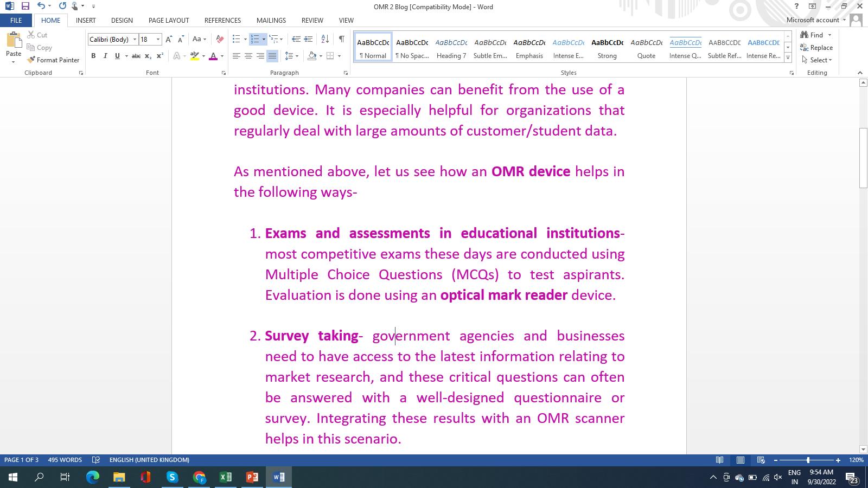The image size is (868, 488).
Task: Open Find in the Editing group
Action: click(813, 35)
